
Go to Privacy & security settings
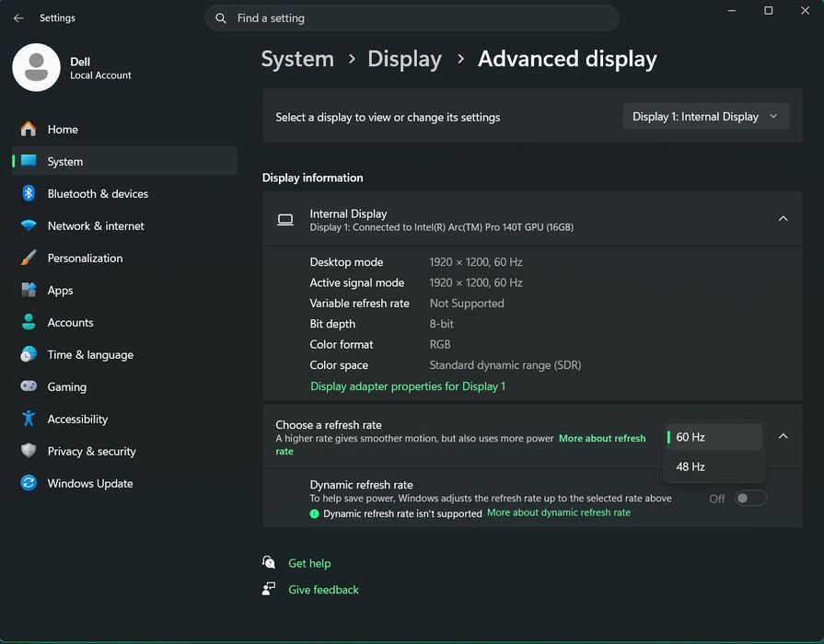[124, 451]
